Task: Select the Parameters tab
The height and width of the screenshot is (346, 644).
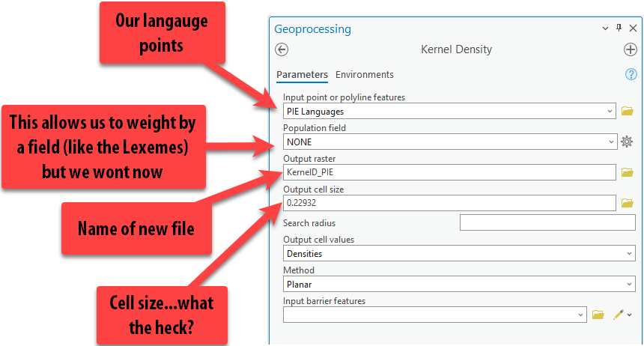Action: pyautogui.click(x=302, y=75)
